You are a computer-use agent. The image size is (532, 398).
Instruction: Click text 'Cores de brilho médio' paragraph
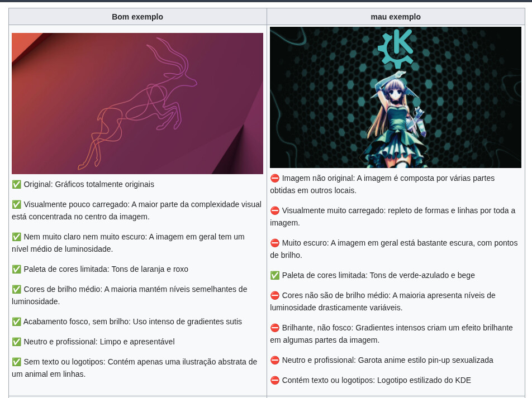click(130, 295)
